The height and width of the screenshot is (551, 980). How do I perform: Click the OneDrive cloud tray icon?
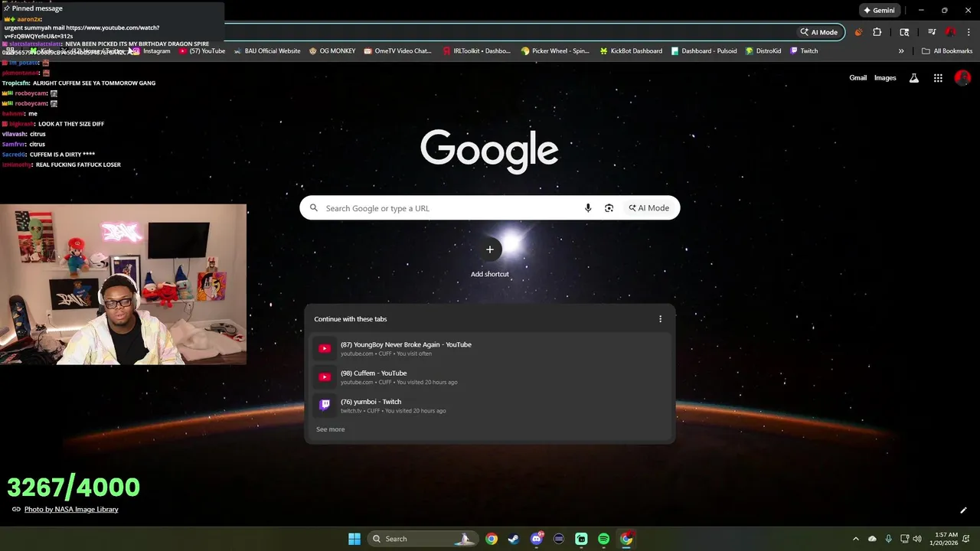coord(872,539)
